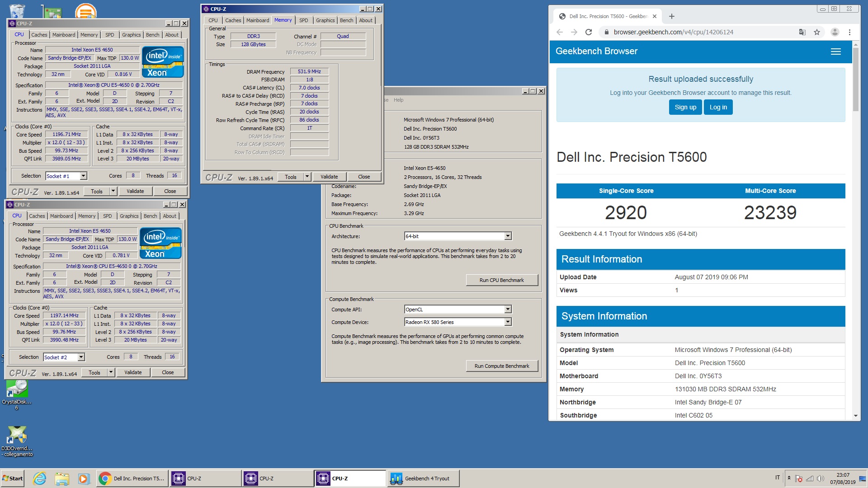Click Log in on Geekbench Browser

(x=718, y=107)
